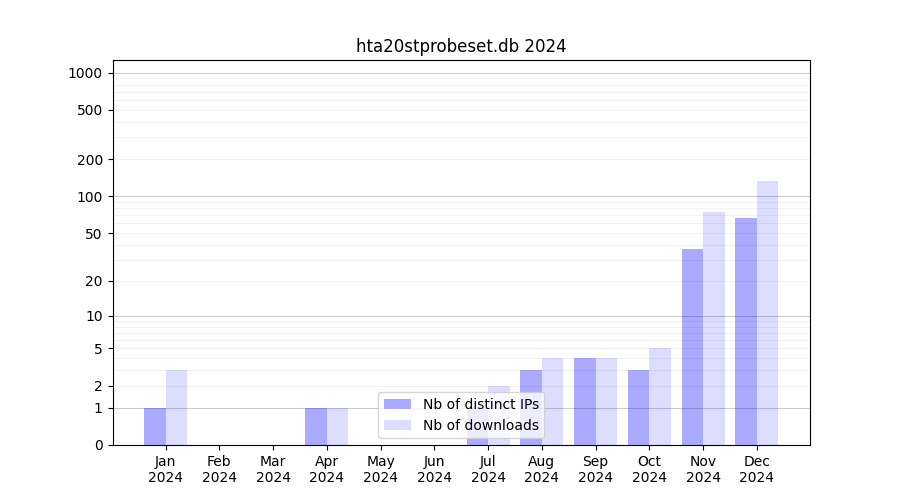Select the Apr 2024 distinct IPs bar

(316, 426)
